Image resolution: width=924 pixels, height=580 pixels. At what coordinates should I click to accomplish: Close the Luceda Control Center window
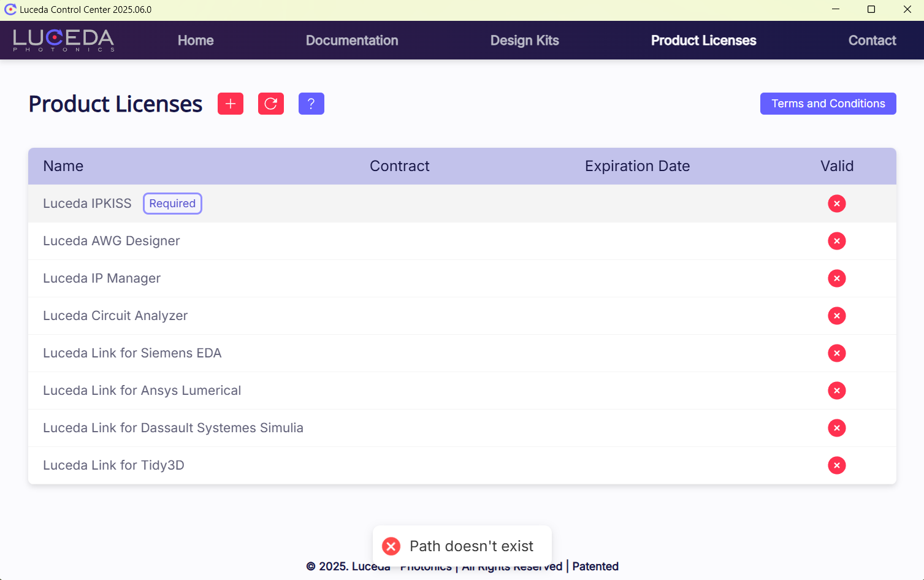pos(907,9)
